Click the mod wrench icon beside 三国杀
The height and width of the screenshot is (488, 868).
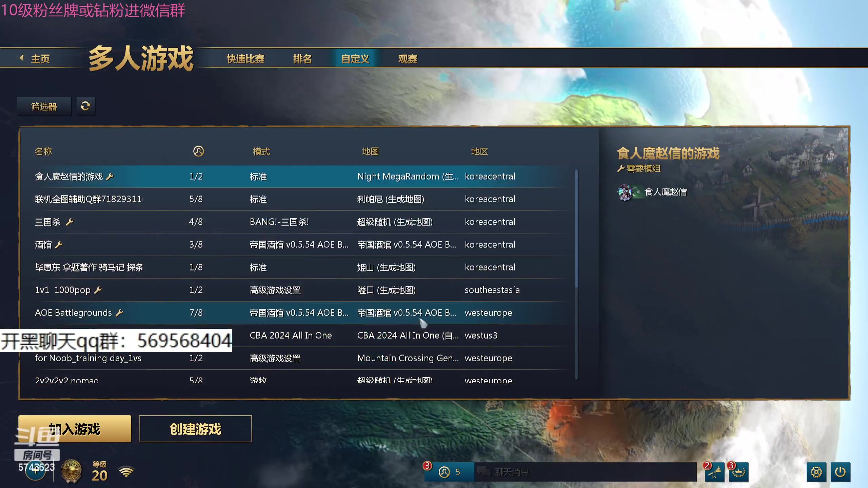coord(70,222)
